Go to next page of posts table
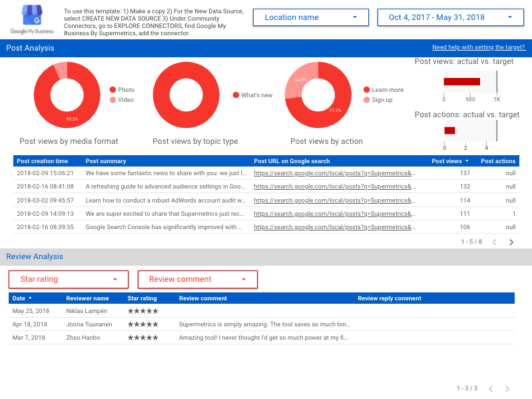This screenshot has height=399, width=532. [x=511, y=242]
